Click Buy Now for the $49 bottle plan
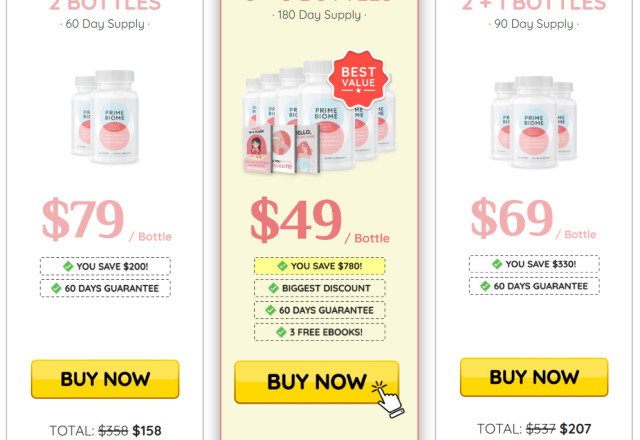This screenshot has height=440, width=640. pos(317,382)
